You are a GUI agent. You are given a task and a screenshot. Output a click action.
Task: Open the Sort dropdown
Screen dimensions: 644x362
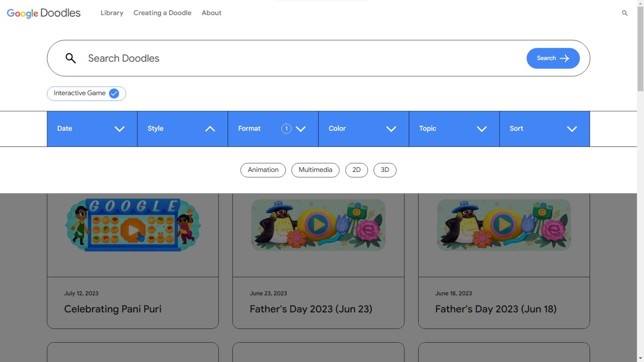(x=544, y=129)
